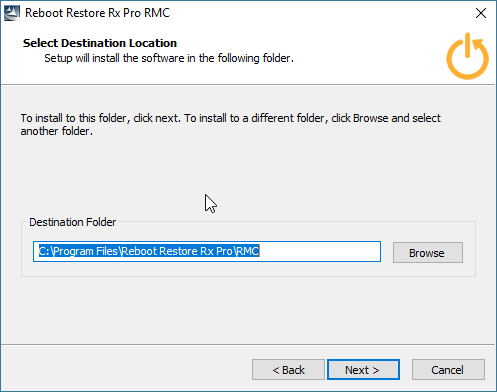The width and height of the screenshot is (497, 392).
Task: Place cursor in empty space after RMC path
Action: coord(319,251)
